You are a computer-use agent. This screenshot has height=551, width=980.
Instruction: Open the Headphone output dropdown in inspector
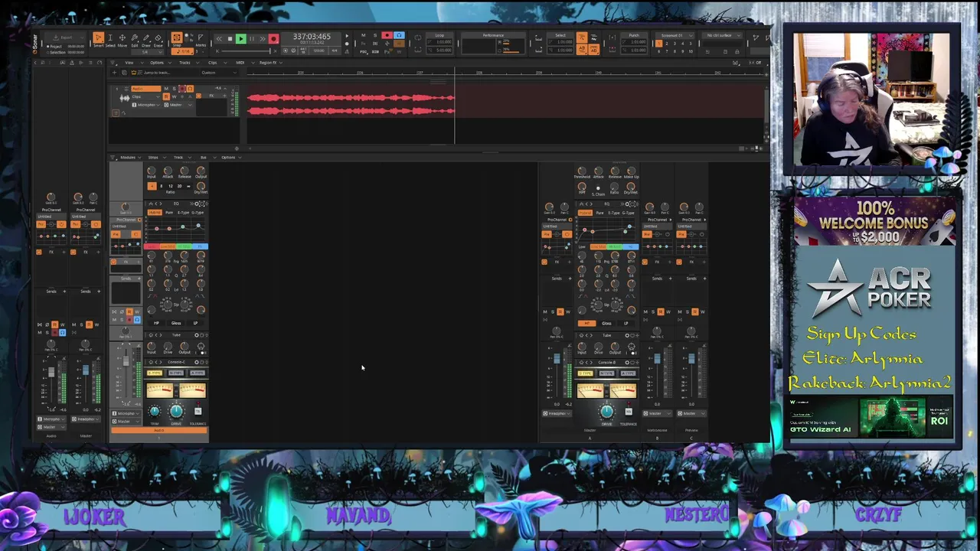pos(86,419)
